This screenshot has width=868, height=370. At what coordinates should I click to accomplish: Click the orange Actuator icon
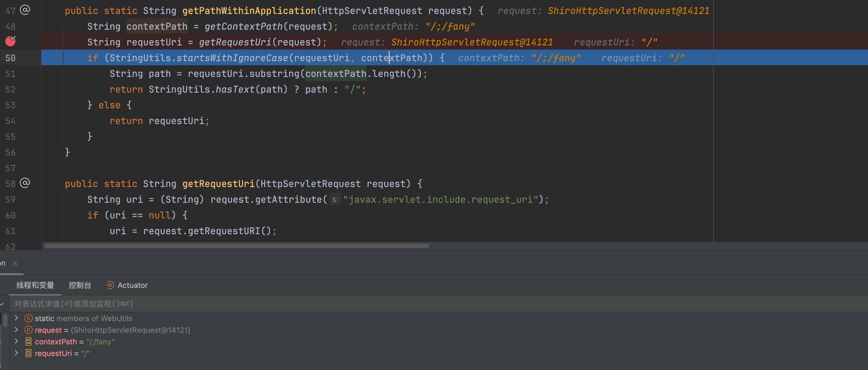point(109,285)
